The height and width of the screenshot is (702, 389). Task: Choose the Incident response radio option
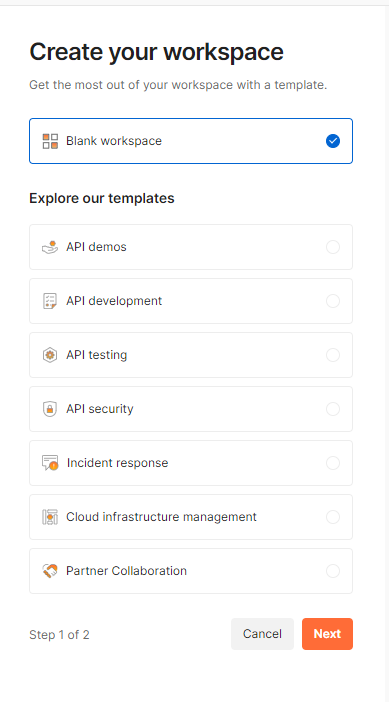point(333,463)
